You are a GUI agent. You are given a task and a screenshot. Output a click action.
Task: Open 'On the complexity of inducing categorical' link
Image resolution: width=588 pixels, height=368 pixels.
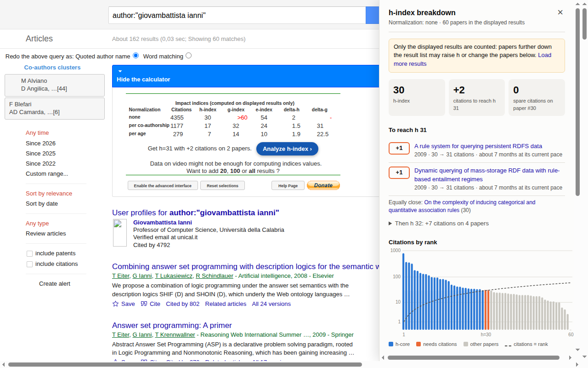tap(462, 206)
